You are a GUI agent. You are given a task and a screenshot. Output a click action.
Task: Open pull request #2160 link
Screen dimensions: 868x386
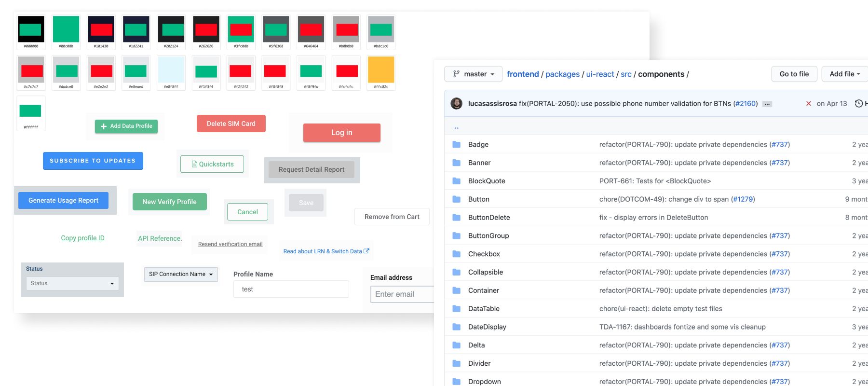[x=745, y=103]
